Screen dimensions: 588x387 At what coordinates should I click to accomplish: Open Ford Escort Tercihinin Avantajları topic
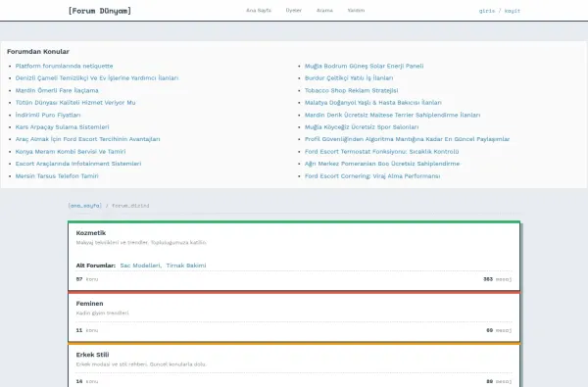click(x=88, y=139)
